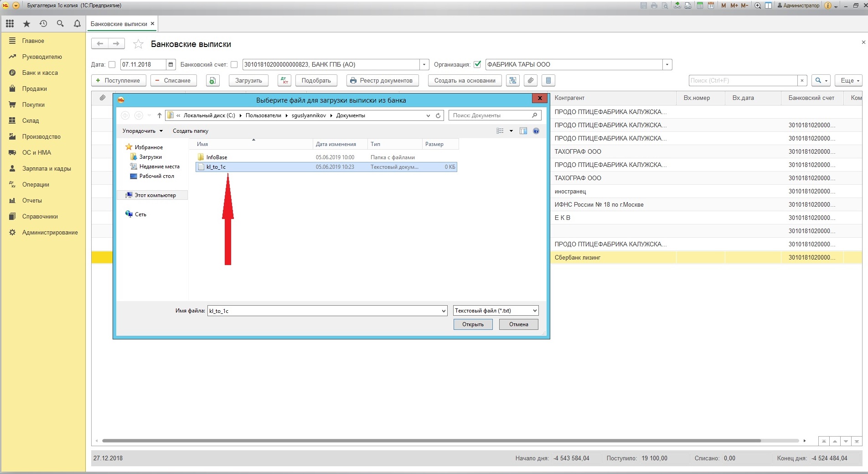This screenshot has height=474, width=868.
Task: Go forward with the right arrow button
Action: coord(116,44)
